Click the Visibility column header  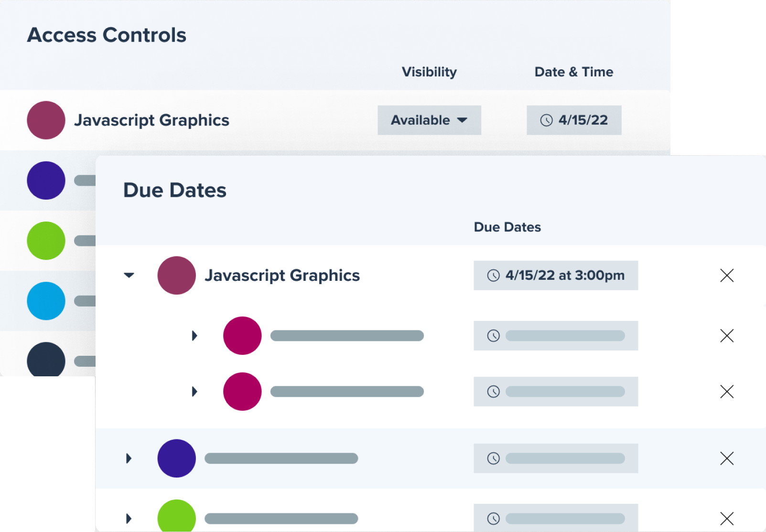pyautogui.click(x=429, y=72)
